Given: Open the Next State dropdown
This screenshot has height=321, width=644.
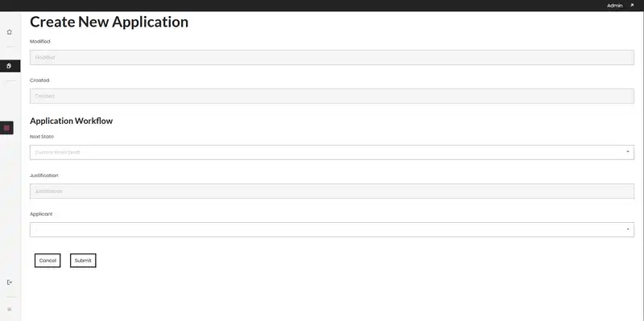Looking at the screenshot, I should (332, 152).
